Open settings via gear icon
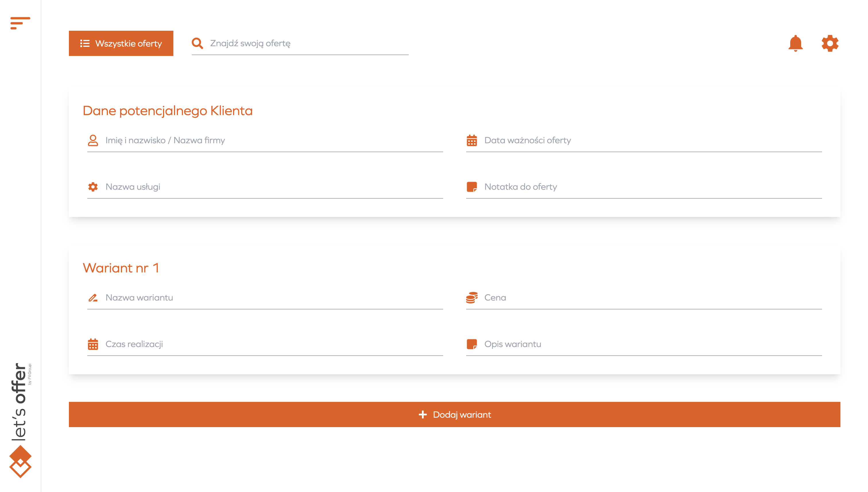Screen dimensions: 868x492 (830, 43)
